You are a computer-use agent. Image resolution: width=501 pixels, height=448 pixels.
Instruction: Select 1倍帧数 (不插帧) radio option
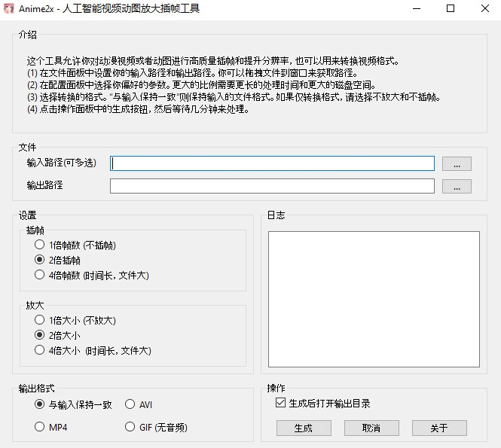pos(40,245)
